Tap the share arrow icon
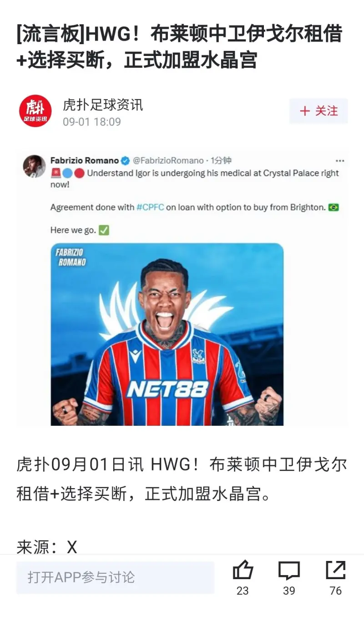This screenshot has width=364, height=626. 336,570
